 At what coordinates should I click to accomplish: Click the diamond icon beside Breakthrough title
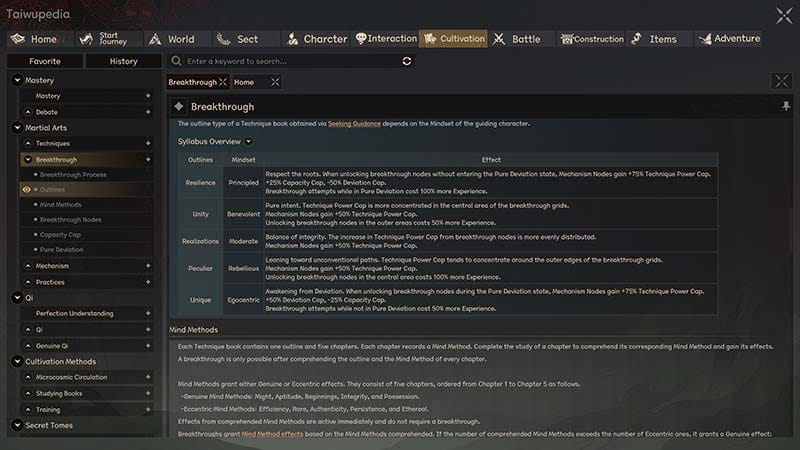tap(179, 106)
